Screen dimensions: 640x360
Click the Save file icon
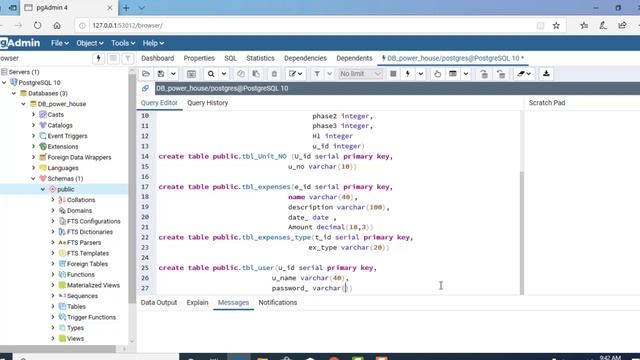coord(161,74)
